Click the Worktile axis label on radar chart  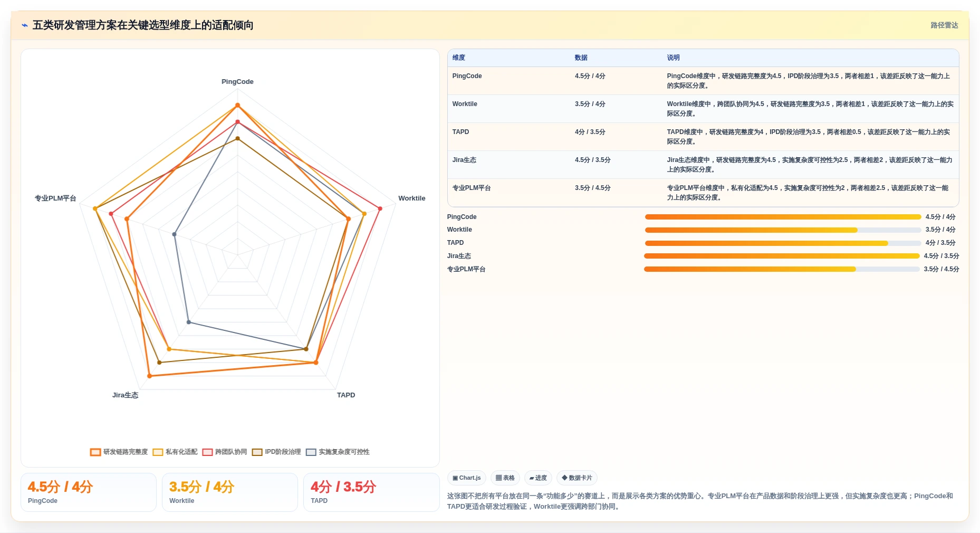[x=411, y=198]
